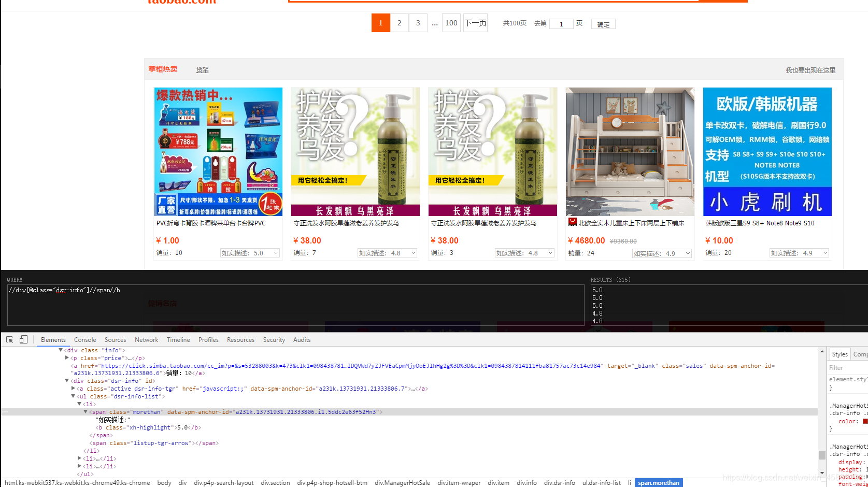The width and height of the screenshot is (868, 487).
Task: Select the b xh-highlight element line
Action: [x=148, y=427]
